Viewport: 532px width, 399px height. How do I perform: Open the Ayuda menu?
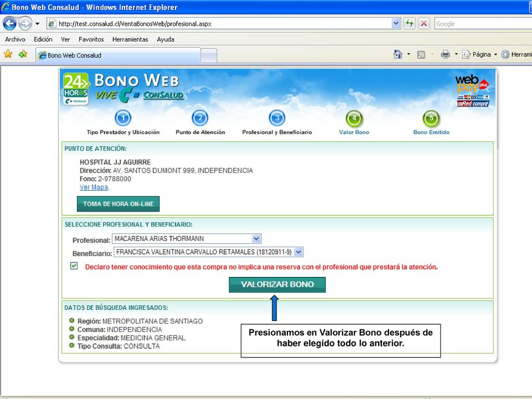[166, 39]
